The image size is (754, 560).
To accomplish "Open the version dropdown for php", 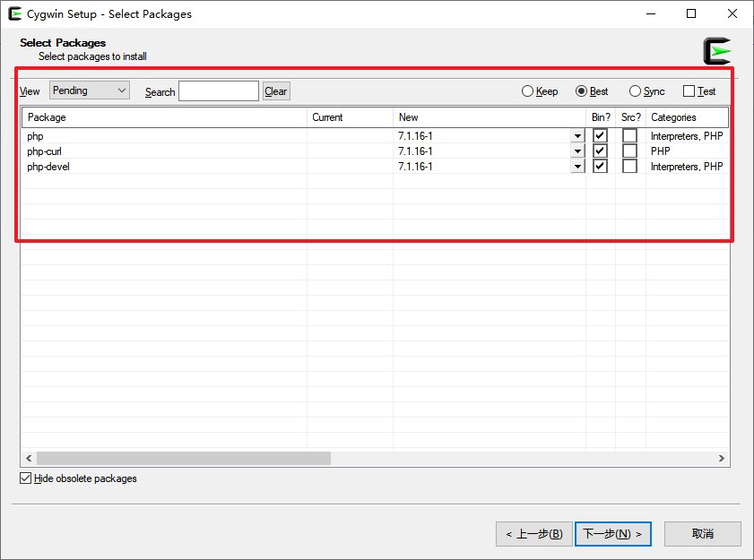I will (x=577, y=136).
